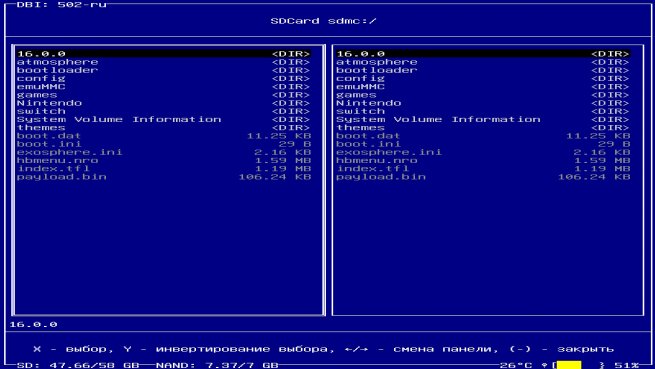Click the NAND: 7.37/7 GB indicator

(x=217, y=365)
